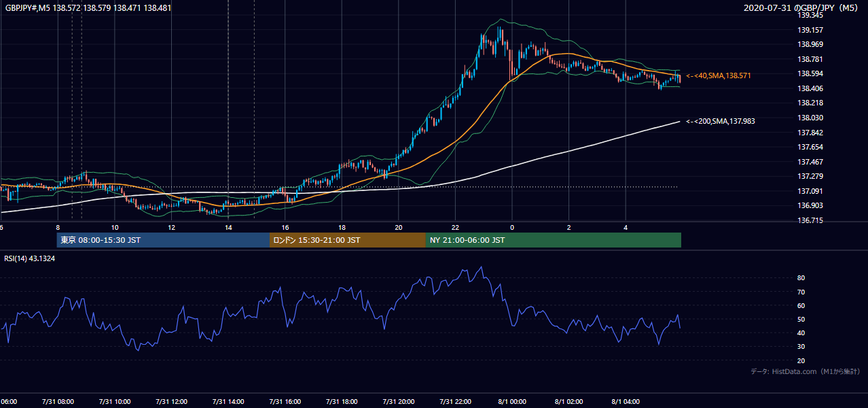Select the 東京 08:00-15:30 JST session bar
This screenshot has width=868, height=408.
[x=163, y=240]
